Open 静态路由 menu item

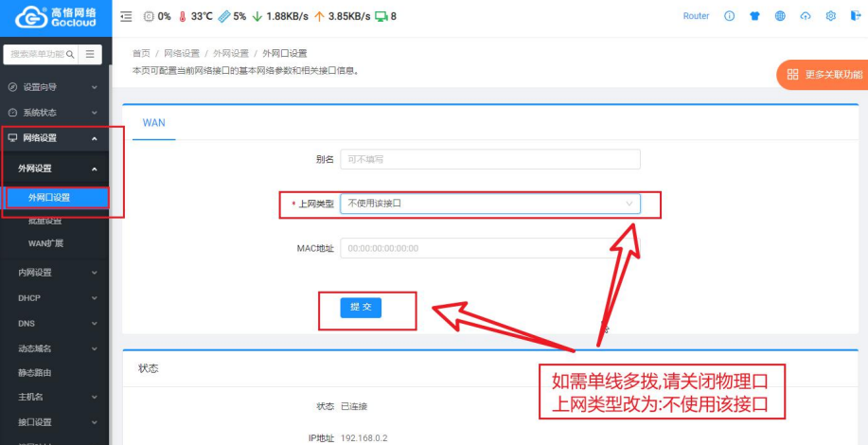pos(35,373)
